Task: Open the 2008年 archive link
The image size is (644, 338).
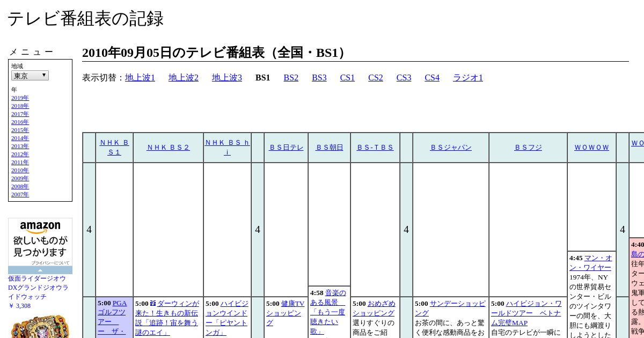Action: click(x=20, y=187)
